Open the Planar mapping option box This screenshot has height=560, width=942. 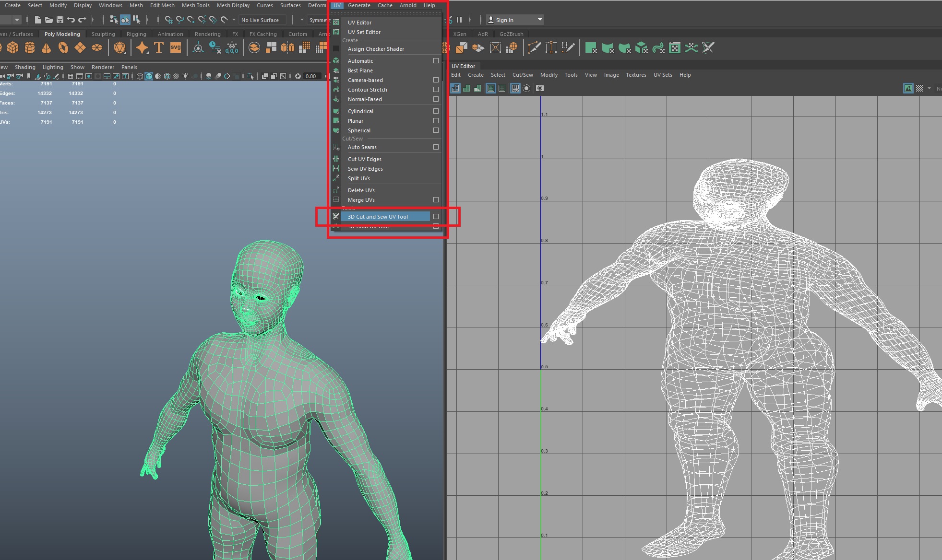pyautogui.click(x=436, y=121)
